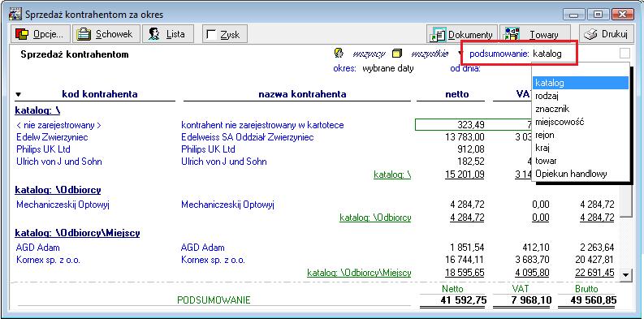Screen dimensions: 644x319
Task: Select 'Ulrich von J und Sohn' code
Action: pyautogui.click(x=59, y=162)
